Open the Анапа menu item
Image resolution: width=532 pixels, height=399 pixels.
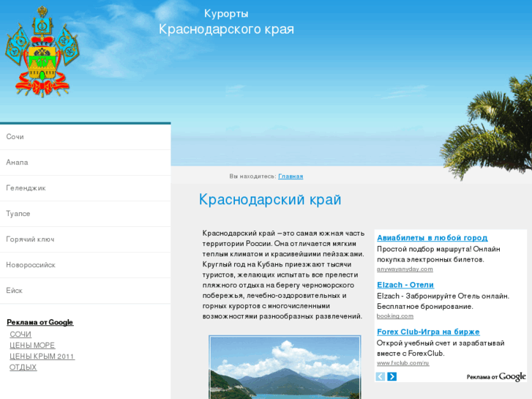click(x=85, y=163)
